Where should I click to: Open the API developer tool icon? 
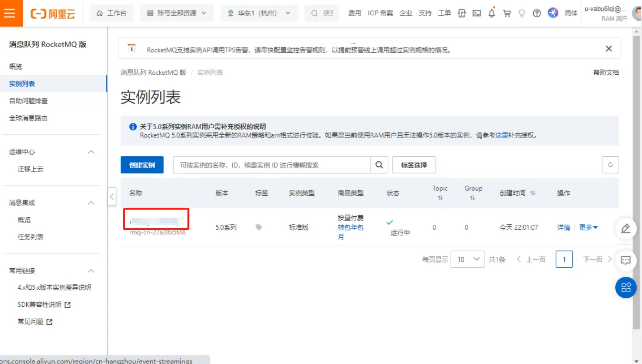coord(461,13)
